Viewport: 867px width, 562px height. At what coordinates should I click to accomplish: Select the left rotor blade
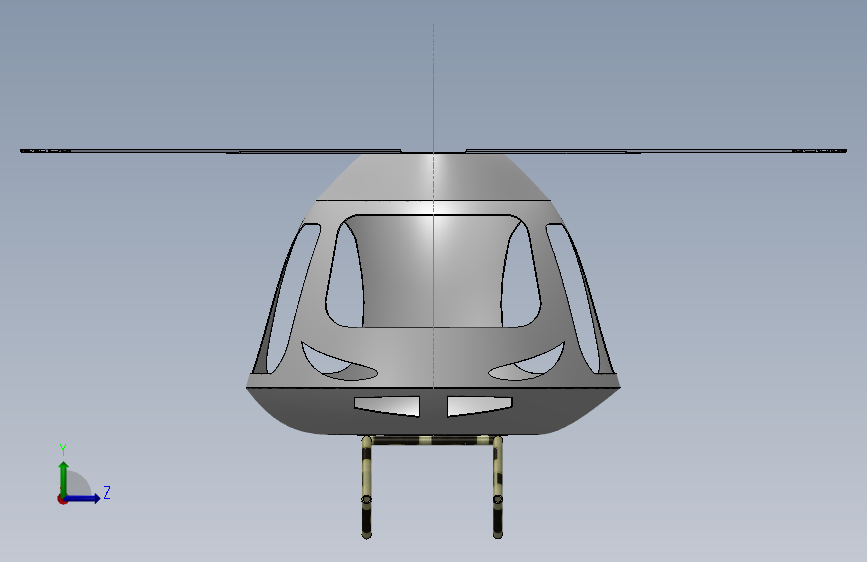[x=210, y=150]
